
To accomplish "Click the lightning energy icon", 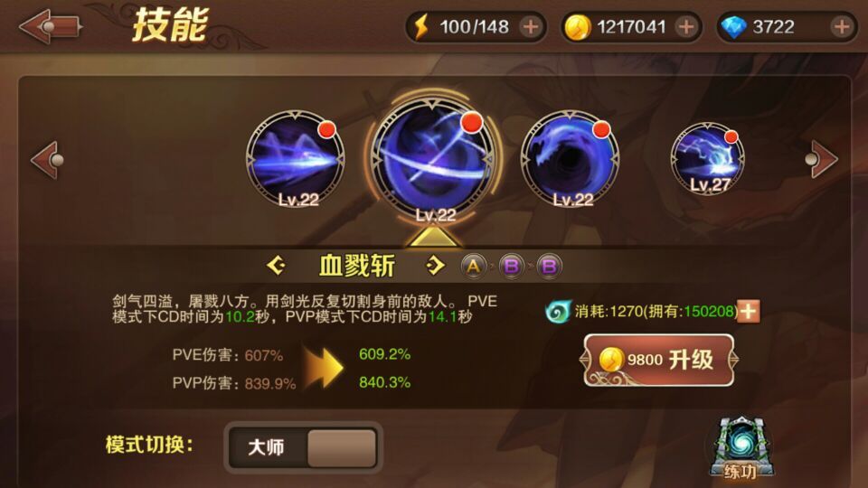I will 422,26.
